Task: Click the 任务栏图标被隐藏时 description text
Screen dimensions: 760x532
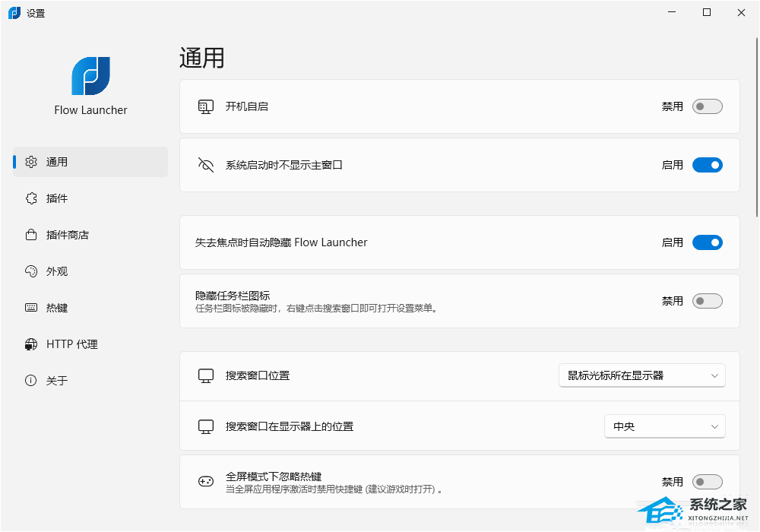Action: 316,309
